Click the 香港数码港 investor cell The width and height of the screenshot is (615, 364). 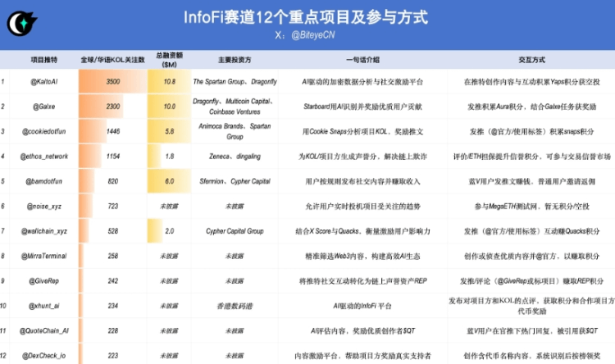click(235, 306)
